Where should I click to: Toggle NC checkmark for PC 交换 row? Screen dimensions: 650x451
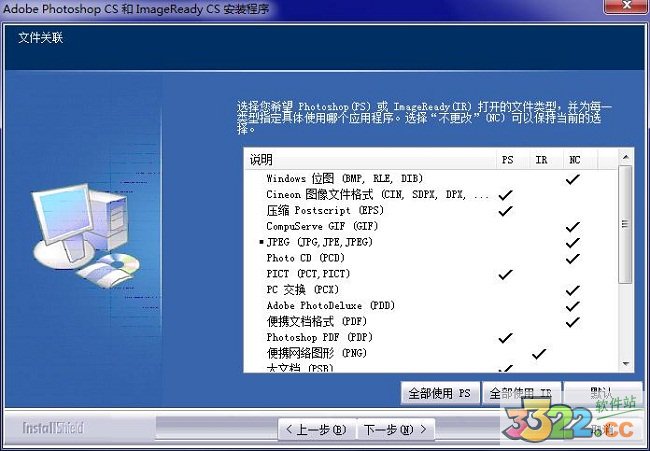pos(572,290)
